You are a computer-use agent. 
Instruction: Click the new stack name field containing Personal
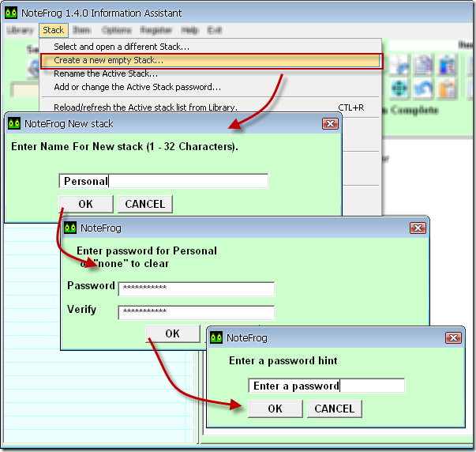pyautogui.click(x=163, y=181)
